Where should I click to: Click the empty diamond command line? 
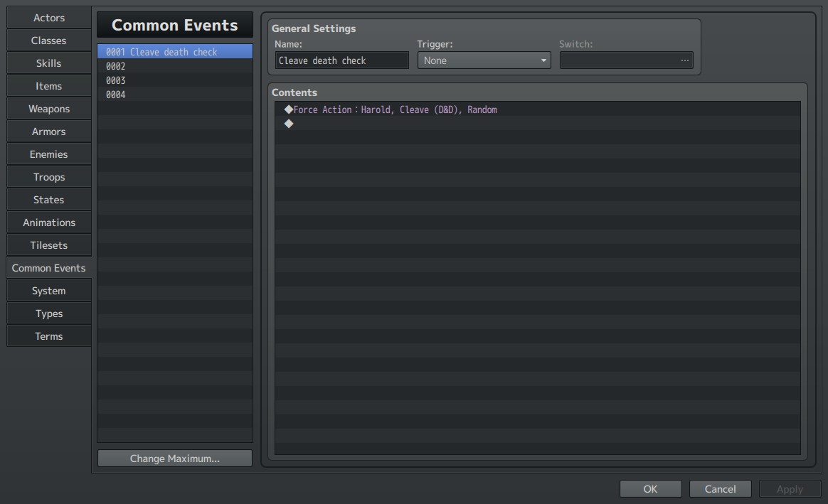(x=538, y=124)
